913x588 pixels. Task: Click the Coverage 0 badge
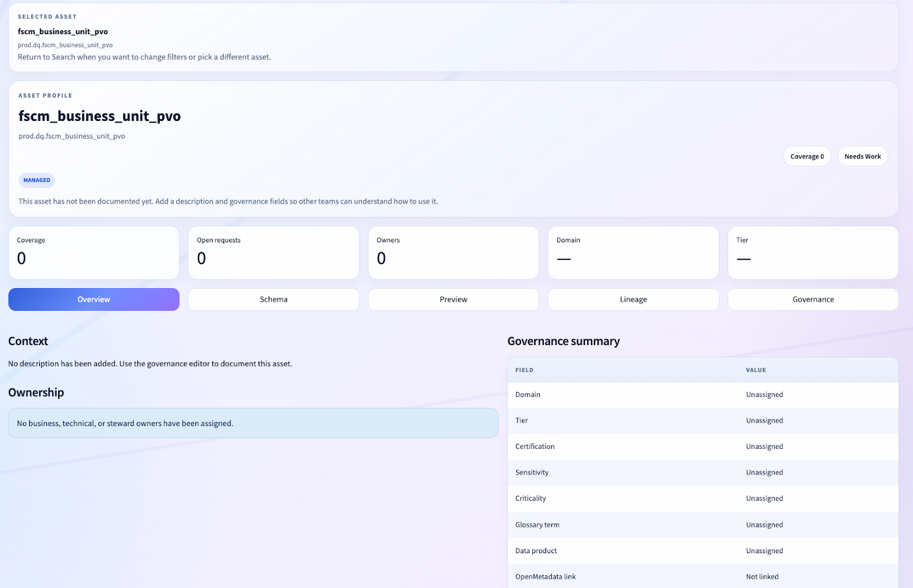(806, 156)
